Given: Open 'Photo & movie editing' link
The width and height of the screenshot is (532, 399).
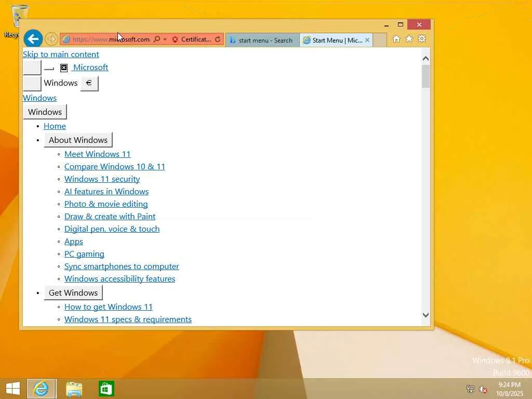Looking at the screenshot, I should click(x=106, y=204).
